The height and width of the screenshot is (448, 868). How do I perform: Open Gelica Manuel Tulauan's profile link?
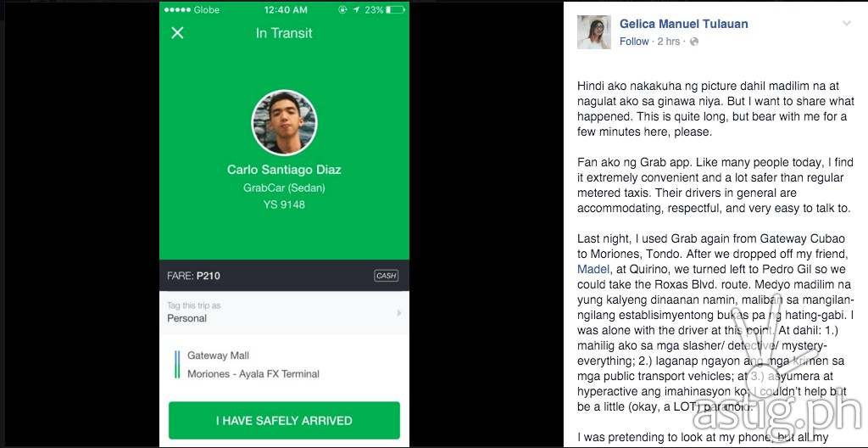pyautogui.click(x=684, y=24)
